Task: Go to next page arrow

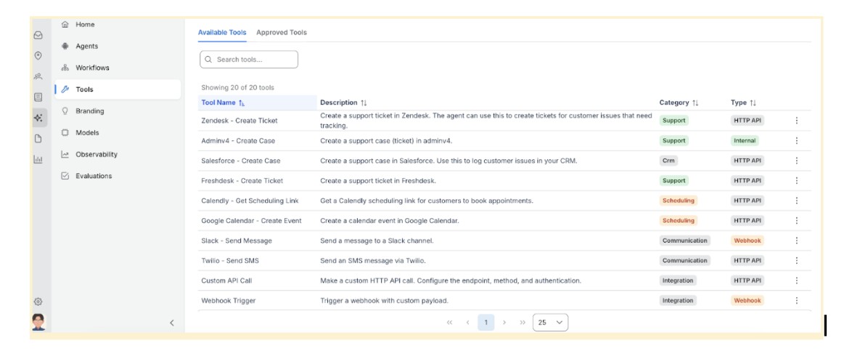Action: 504,323
